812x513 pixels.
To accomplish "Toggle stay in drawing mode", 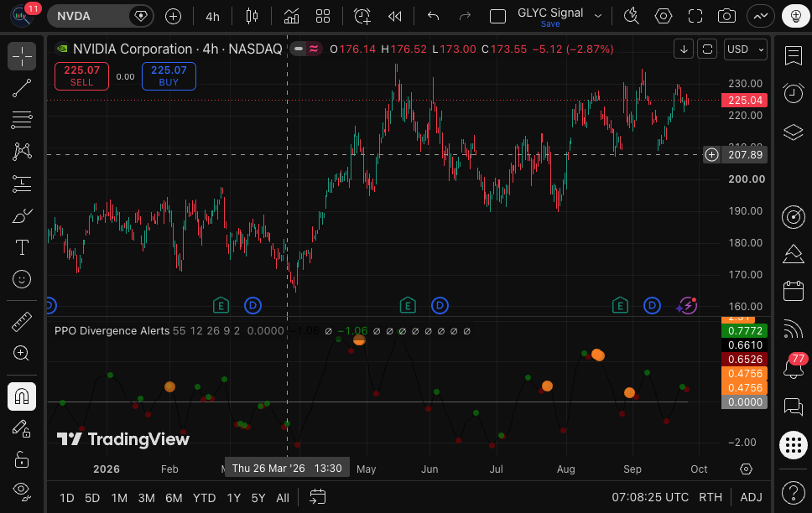I will tap(22, 428).
